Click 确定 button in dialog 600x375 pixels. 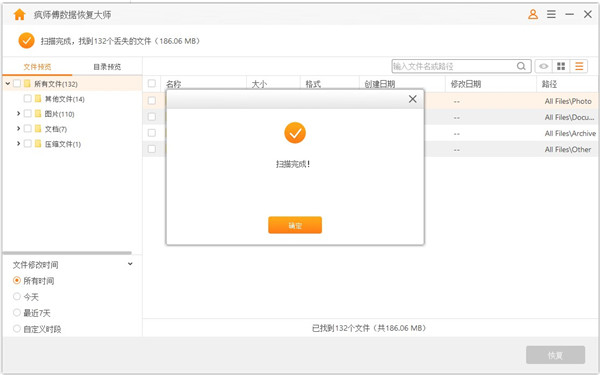[295, 225]
